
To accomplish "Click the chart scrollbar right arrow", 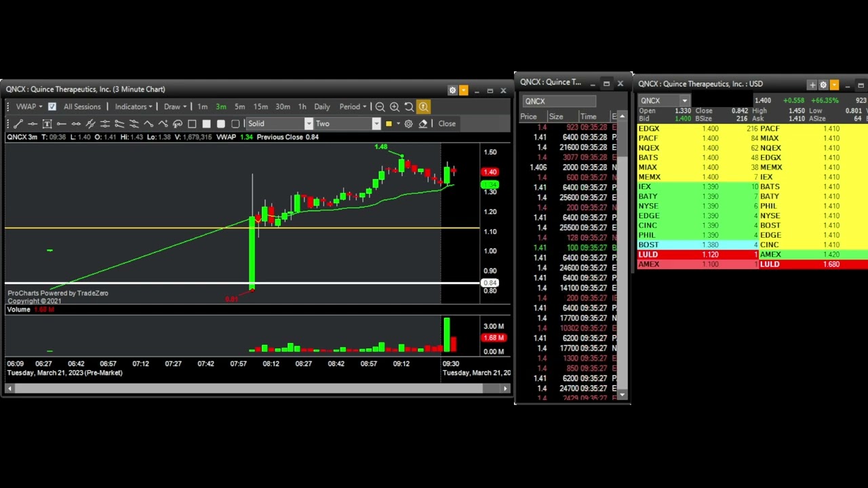I will (505, 388).
